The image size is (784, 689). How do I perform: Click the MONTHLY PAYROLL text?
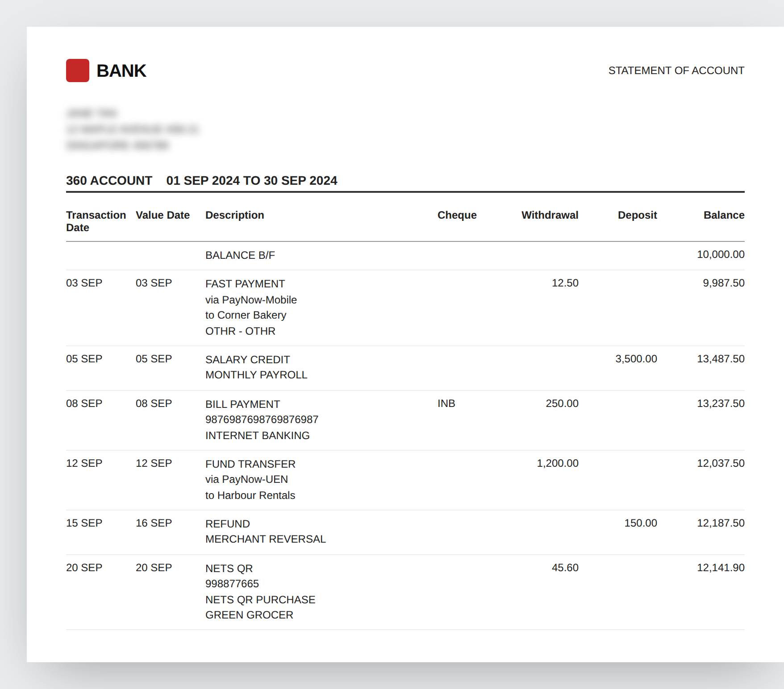[x=256, y=375]
